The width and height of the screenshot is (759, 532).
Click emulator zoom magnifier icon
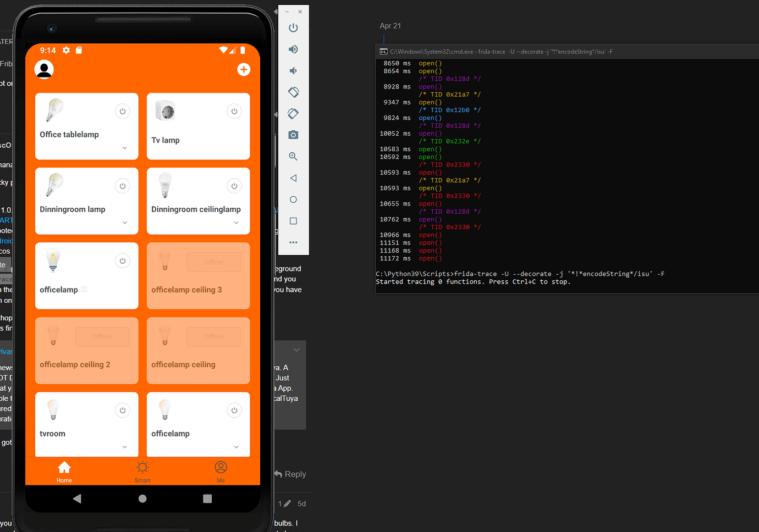pos(293,156)
